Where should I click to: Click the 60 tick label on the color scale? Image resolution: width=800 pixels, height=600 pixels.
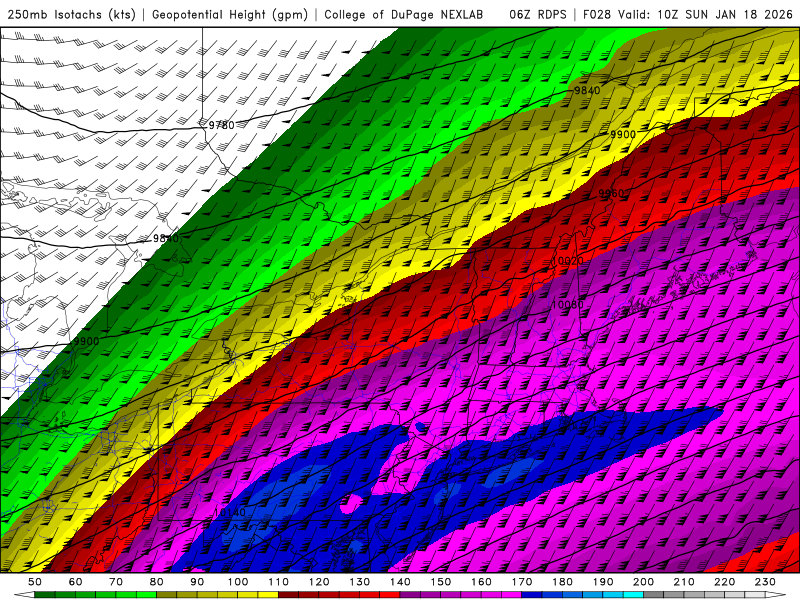click(x=75, y=582)
